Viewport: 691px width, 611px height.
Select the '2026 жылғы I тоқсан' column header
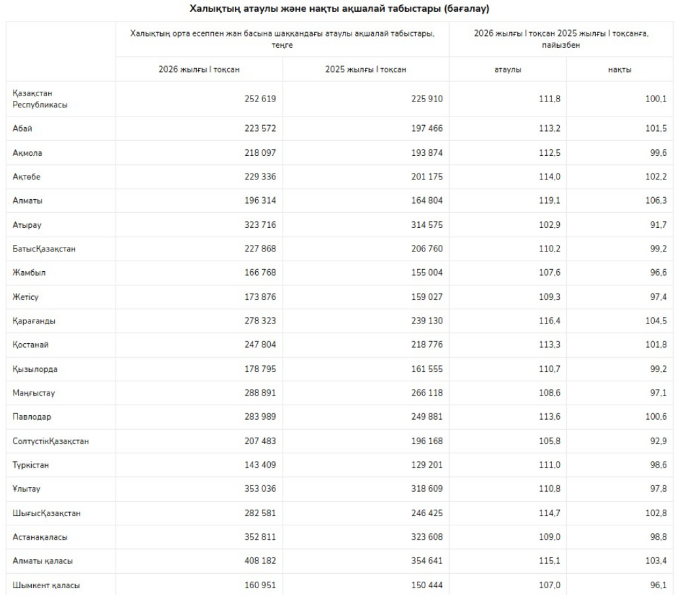199,69
